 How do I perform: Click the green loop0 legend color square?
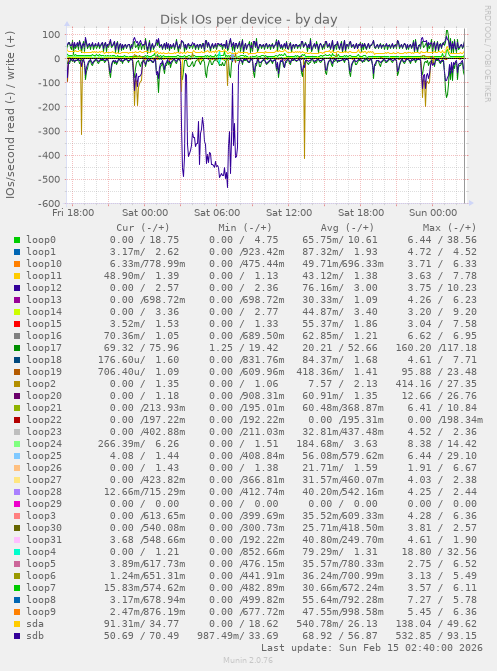tap(17, 240)
